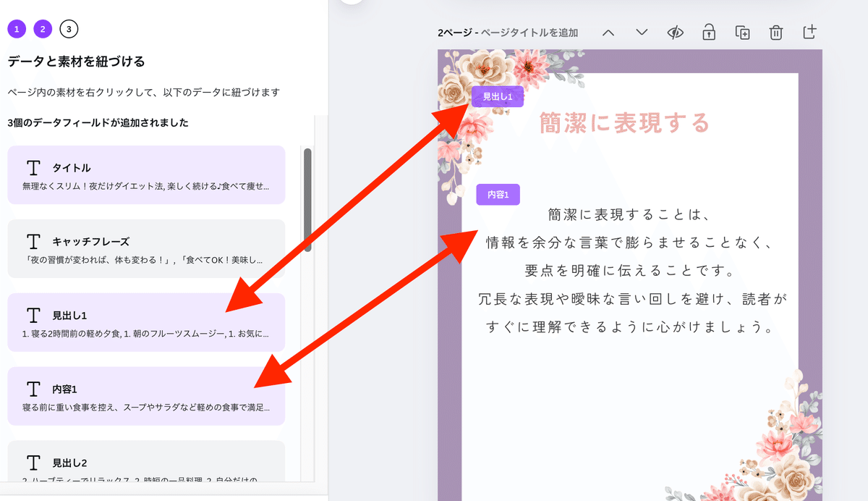Go to step 1 in the wizard
Image resolution: width=868 pixels, height=501 pixels.
pos(16,29)
